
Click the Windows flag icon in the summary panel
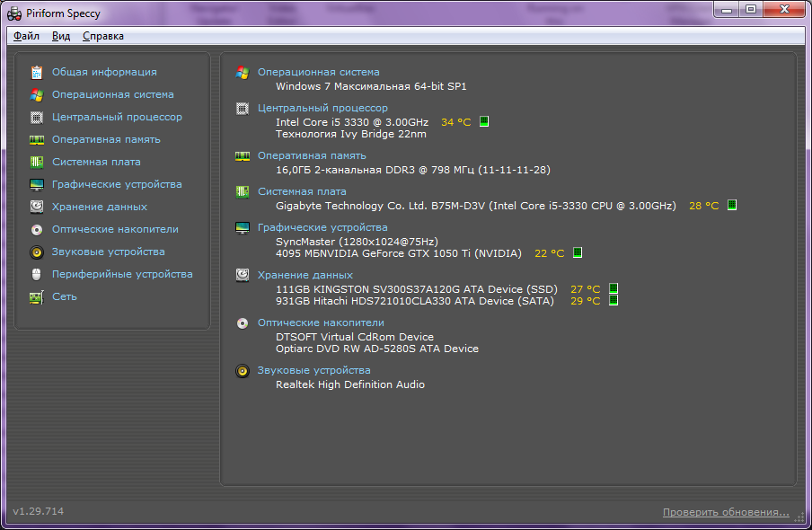coord(243,73)
